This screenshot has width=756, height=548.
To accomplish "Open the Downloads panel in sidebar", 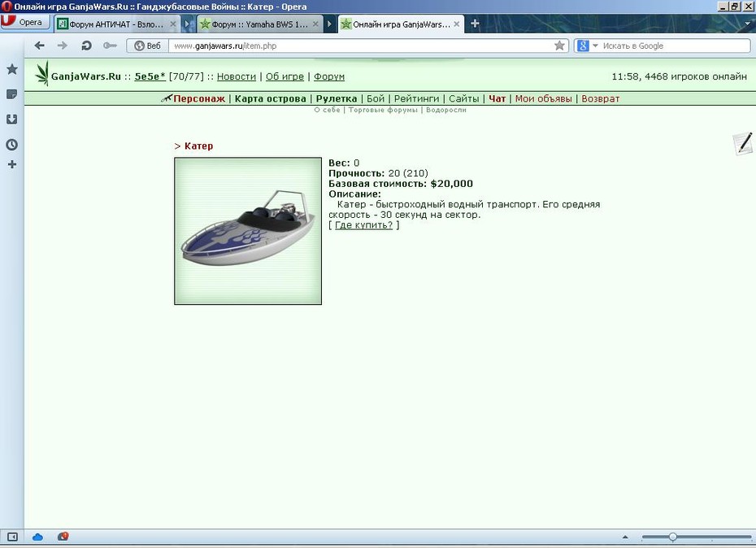I will [12, 120].
